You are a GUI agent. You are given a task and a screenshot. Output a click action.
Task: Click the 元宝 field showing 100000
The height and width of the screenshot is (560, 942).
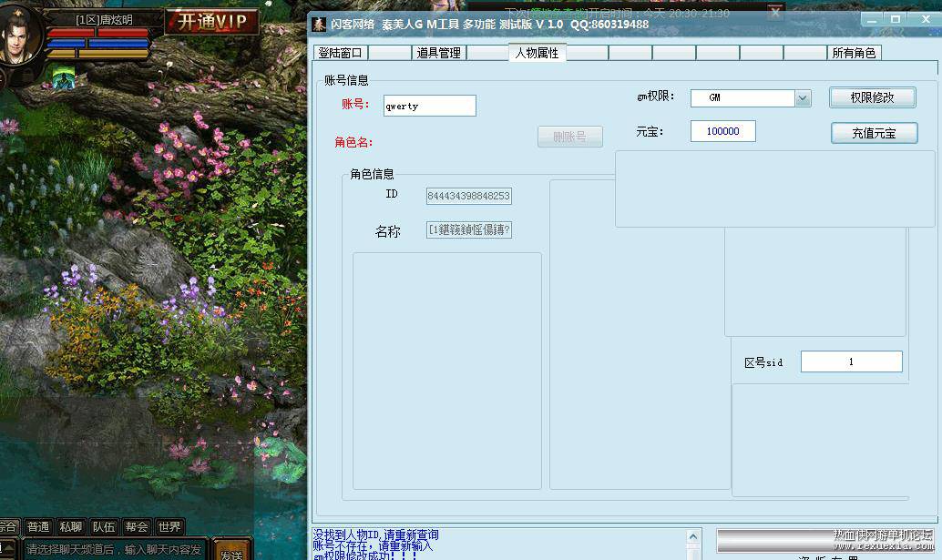point(722,131)
